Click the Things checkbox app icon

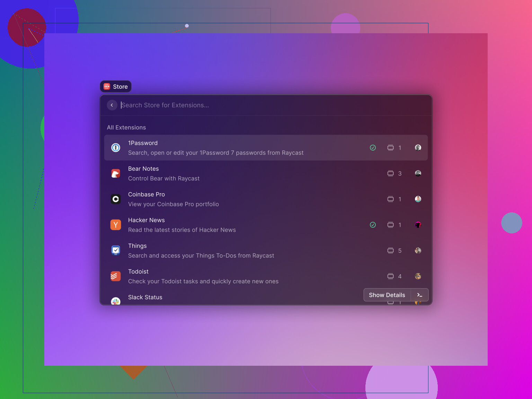click(x=116, y=250)
